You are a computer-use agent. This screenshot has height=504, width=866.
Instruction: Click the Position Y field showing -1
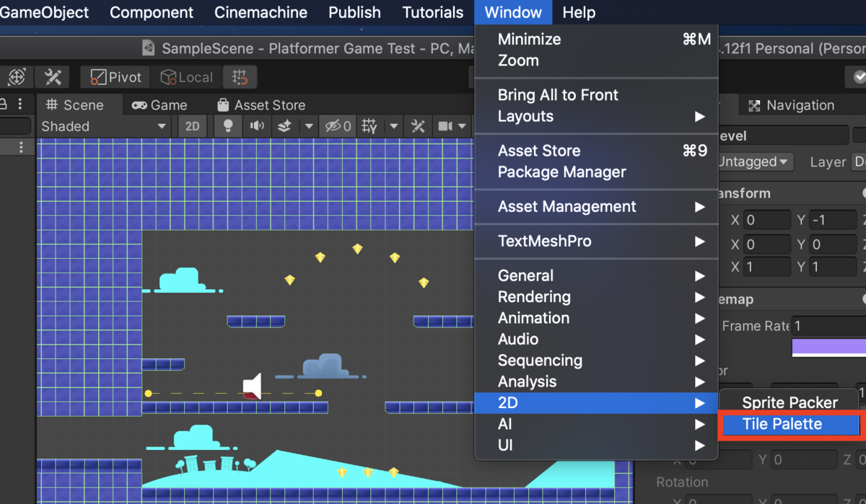(x=833, y=220)
